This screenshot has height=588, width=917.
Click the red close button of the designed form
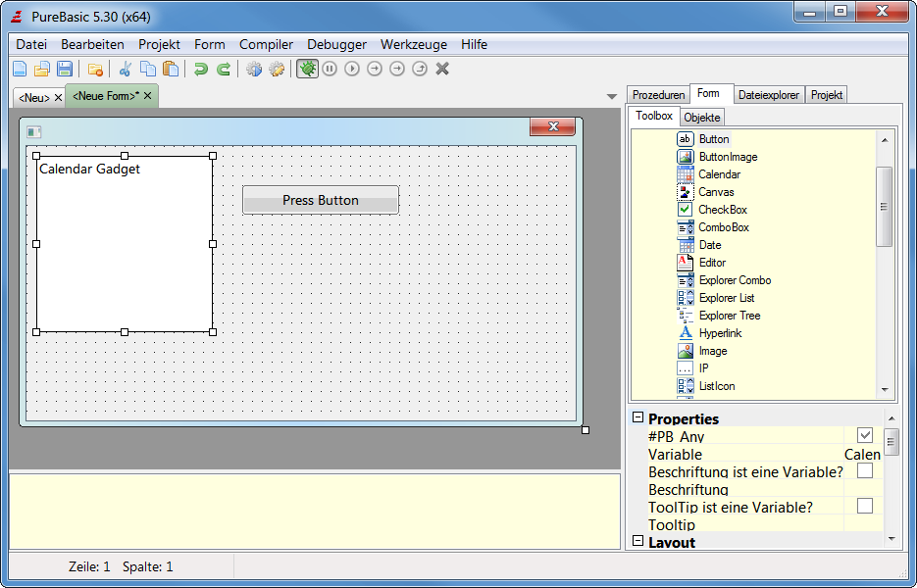coord(553,126)
